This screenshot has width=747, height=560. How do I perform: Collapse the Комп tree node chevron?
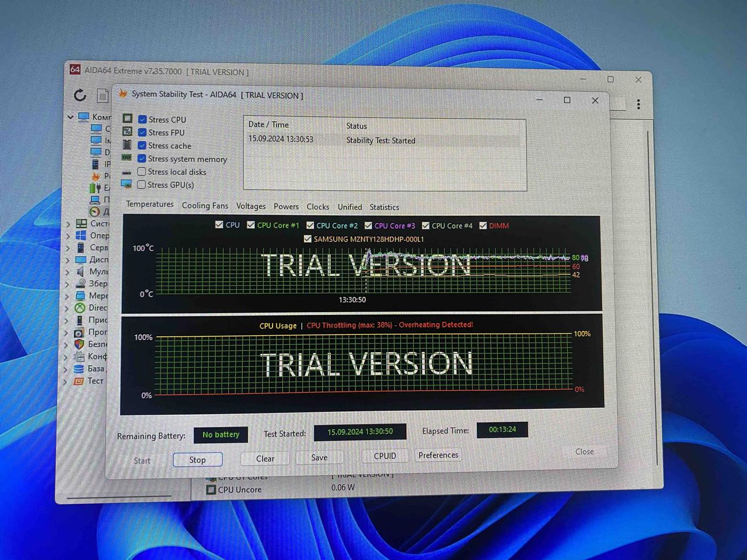coord(71,117)
